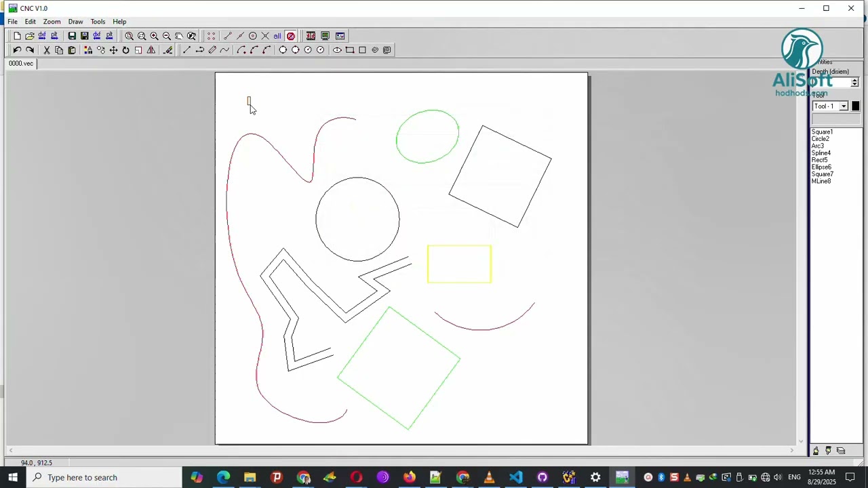Select the Ellipse drawing tool
Image resolution: width=868 pixels, height=488 pixels.
pos(337,50)
